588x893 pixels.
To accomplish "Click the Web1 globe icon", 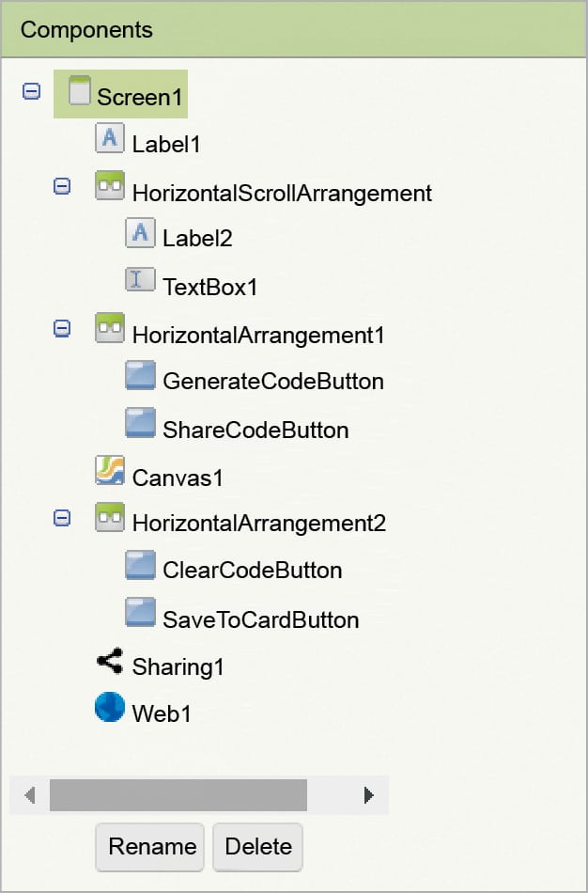I will (x=110, y=708).
